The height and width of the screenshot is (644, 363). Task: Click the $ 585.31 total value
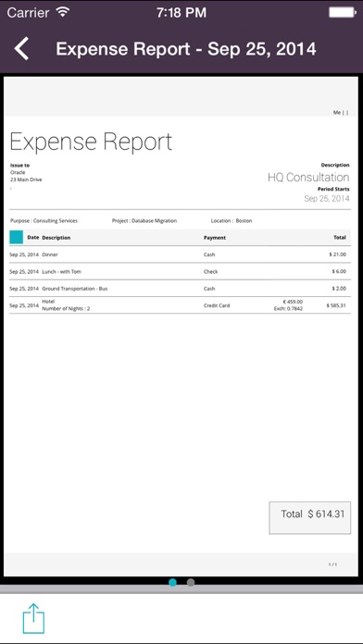point(336,305)
